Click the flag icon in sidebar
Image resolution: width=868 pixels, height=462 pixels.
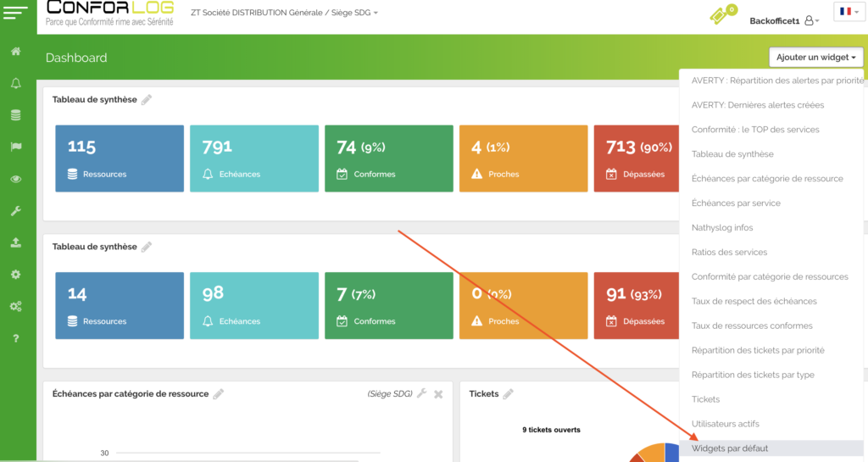[15, 147]
